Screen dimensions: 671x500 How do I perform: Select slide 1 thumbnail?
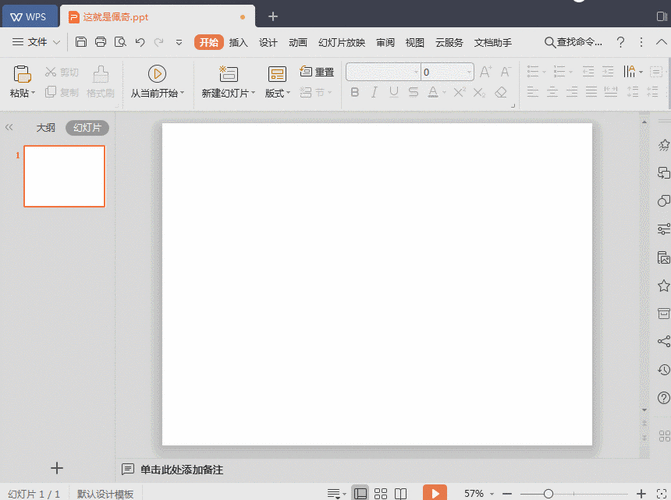pos(64,176)
